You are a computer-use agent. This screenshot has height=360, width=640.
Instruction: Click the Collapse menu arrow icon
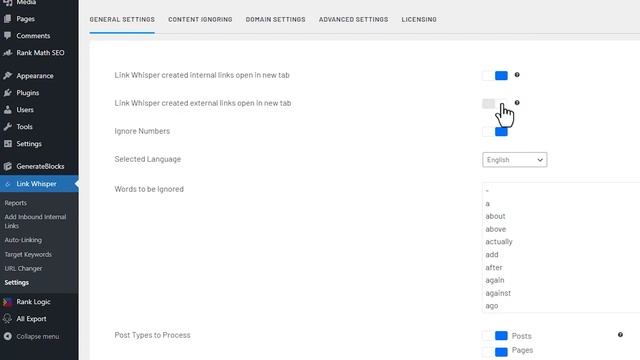pyautogui.click(x=7, y=336)
